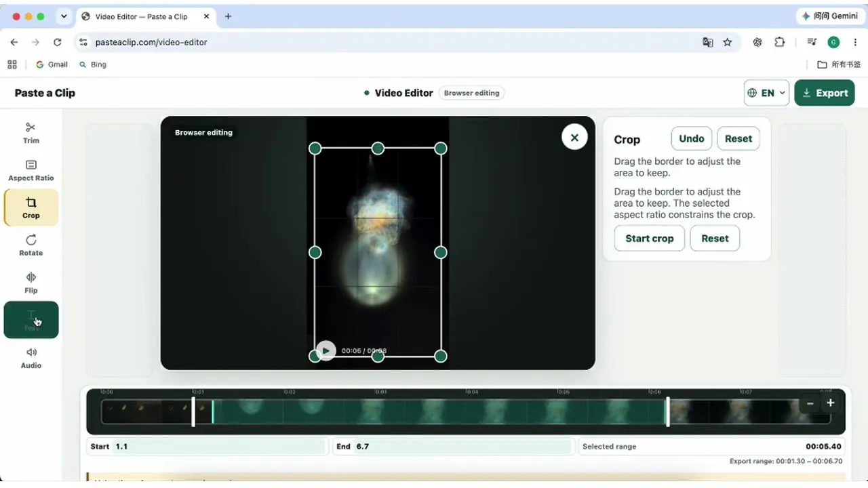Open a new browser tab

pos(228,16)
